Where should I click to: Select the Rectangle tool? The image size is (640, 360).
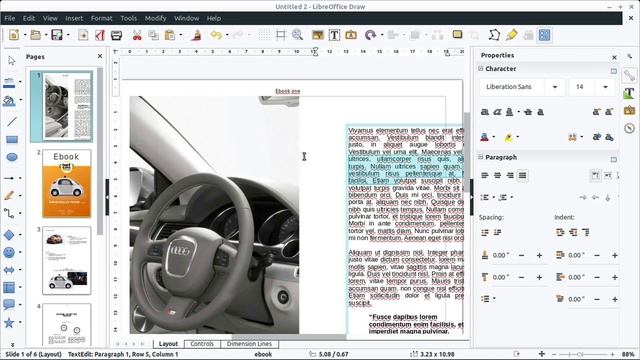coord(12,140)
